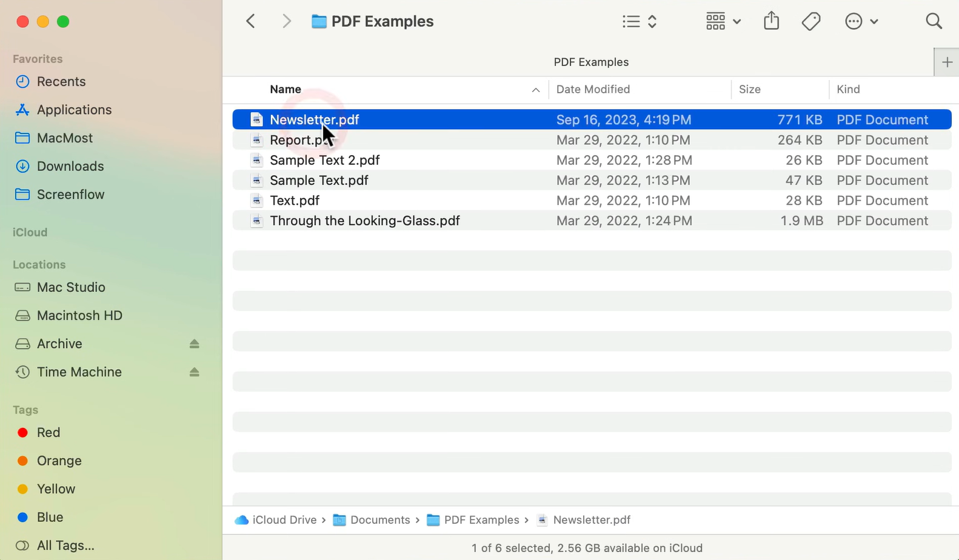
Task: Click the Tags section heading
Action: [25, 410]
